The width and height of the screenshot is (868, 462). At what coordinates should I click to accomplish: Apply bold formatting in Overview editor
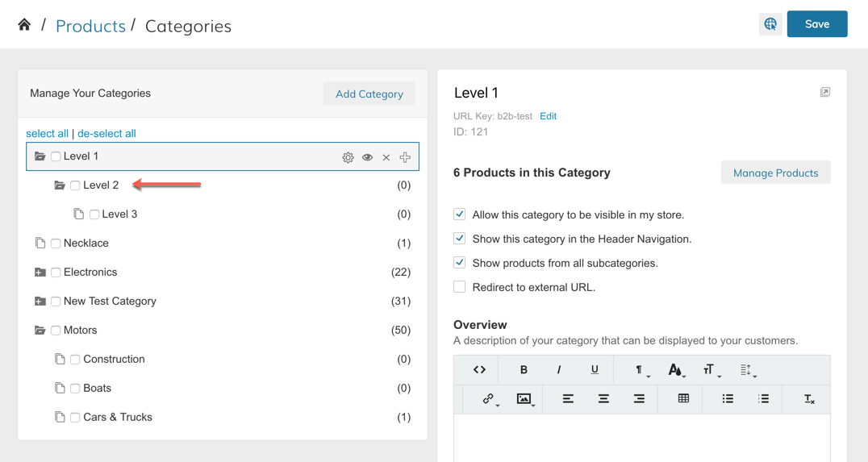coord(524,370)
